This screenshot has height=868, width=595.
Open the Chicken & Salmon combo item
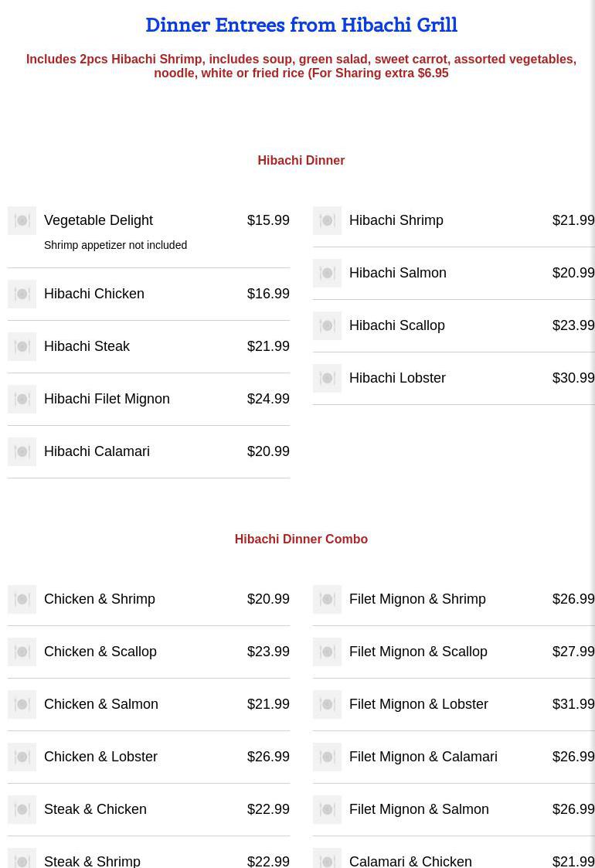click(x=101, y=704)
